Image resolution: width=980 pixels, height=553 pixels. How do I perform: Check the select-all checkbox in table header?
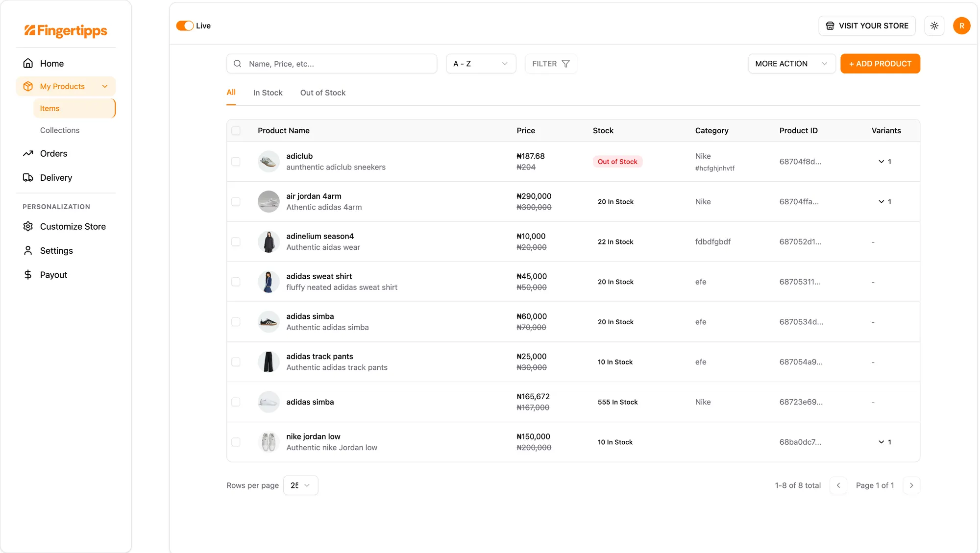pyautogui.click(x=236, y=130)
